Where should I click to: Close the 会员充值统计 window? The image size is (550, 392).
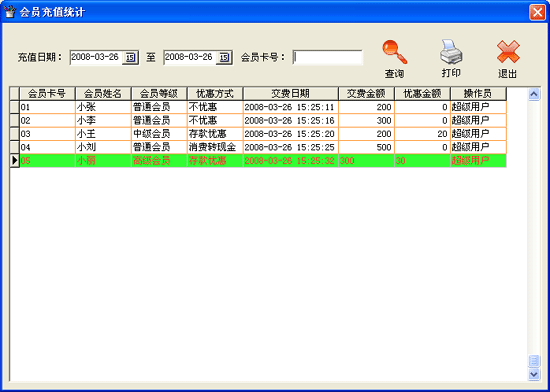click(x=537, y=13)
